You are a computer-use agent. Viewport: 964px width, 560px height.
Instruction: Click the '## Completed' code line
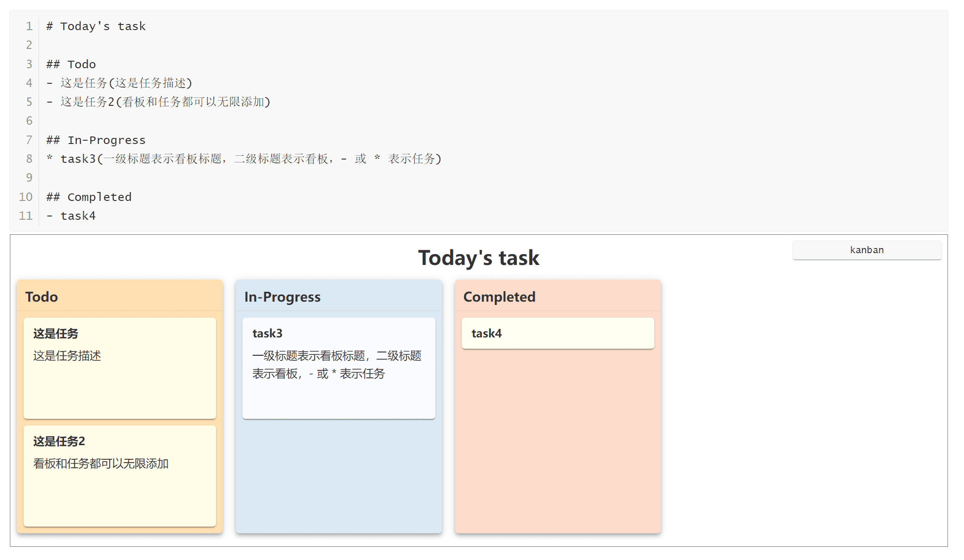point(89,197)
